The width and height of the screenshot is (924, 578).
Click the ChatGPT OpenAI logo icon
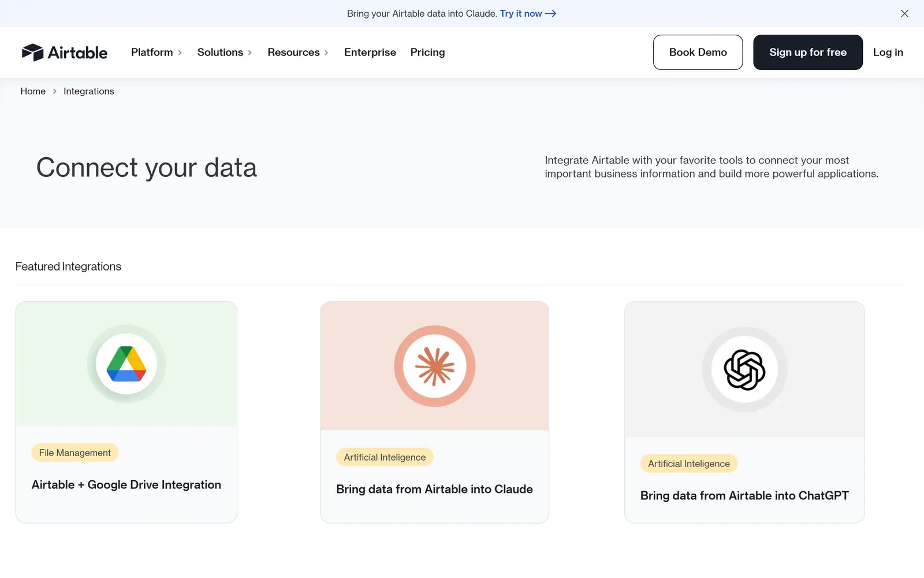click(x=744, y=370)
